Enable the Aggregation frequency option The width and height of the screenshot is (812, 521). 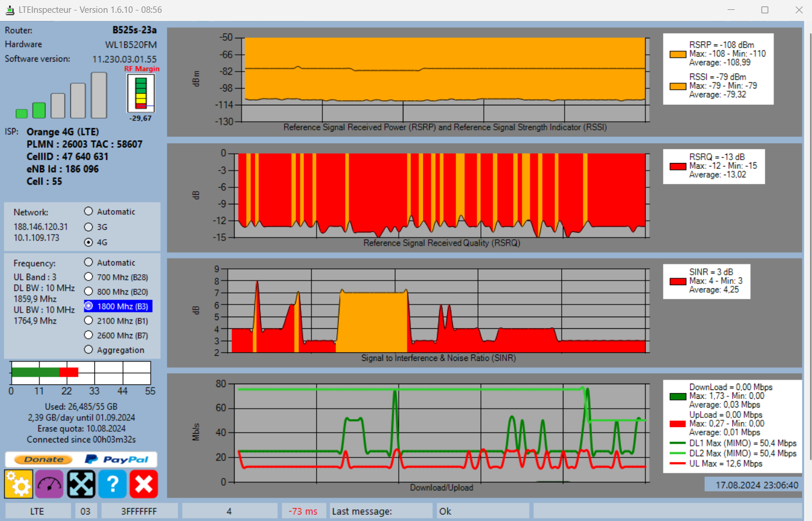(x=114, y=350)
